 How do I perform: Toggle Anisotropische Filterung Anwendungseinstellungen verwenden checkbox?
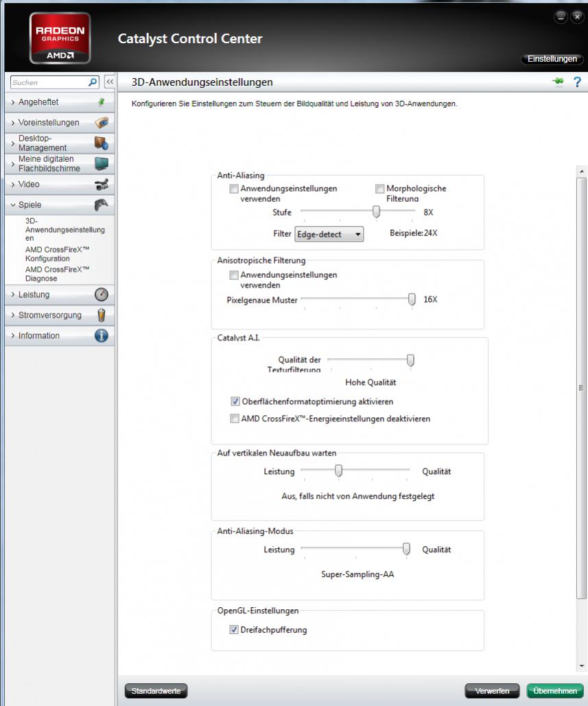234,275
